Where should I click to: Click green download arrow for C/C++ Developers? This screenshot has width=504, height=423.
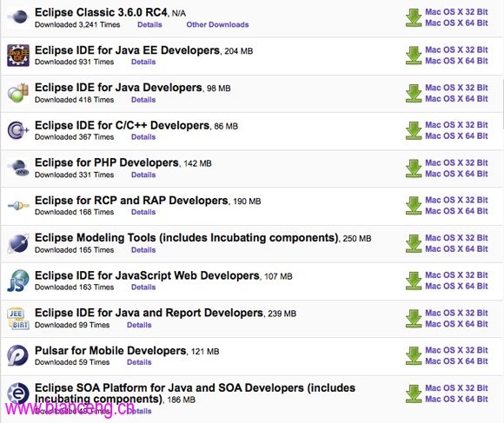(414, 131)
